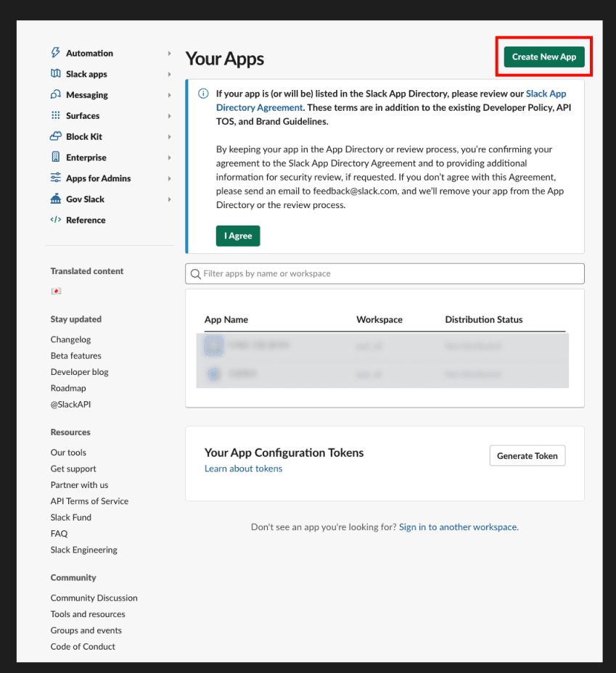Viewport: 616px width, 673px height.
Task: Expand the Block Kit menu arrow
Action: click(x=169, y=136)
